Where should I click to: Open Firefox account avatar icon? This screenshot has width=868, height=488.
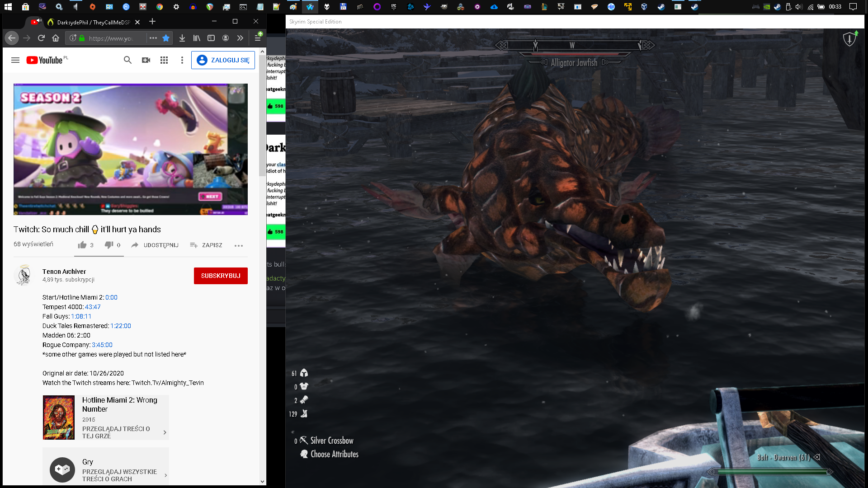point(226,38)
